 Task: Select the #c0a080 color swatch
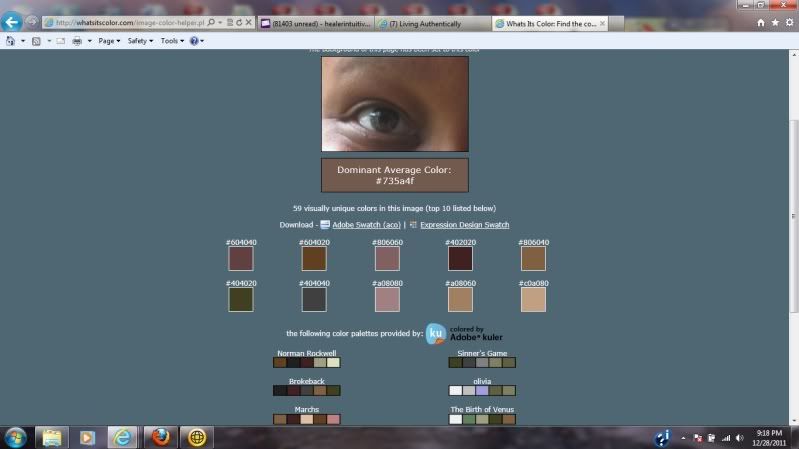(534, 300)
